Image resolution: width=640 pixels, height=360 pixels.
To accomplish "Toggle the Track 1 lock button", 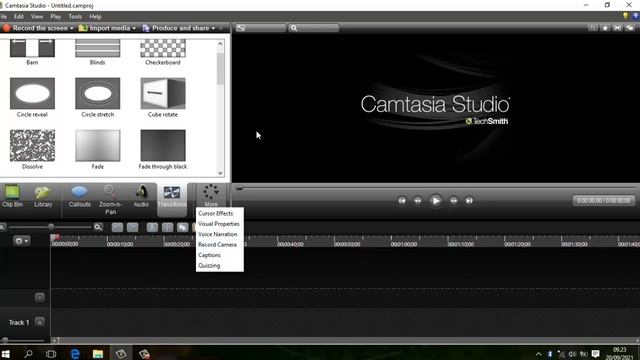I will click(40, 322).
